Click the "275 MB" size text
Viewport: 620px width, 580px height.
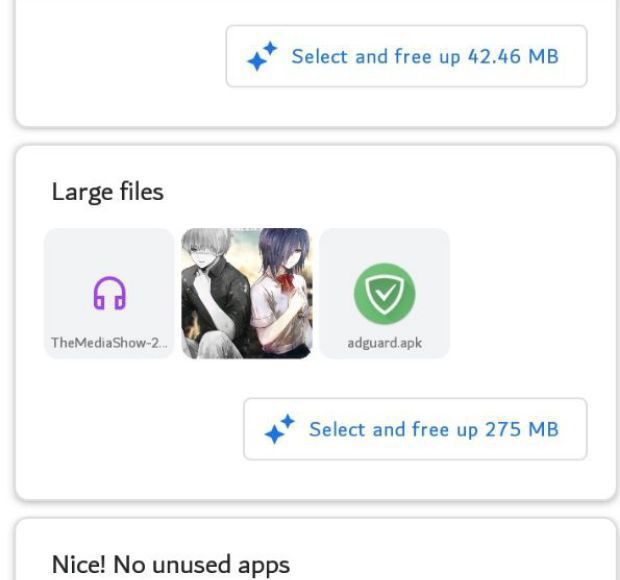pos(522,429)
